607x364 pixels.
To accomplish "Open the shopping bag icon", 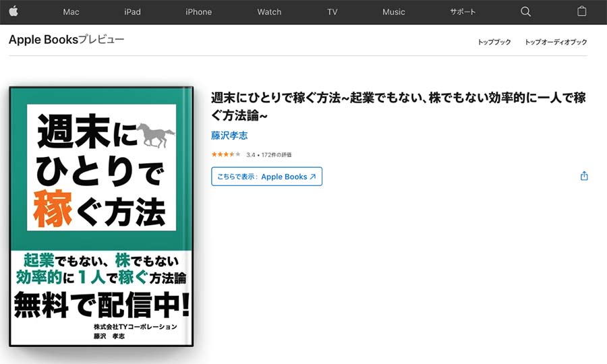I will coord(581,11).
